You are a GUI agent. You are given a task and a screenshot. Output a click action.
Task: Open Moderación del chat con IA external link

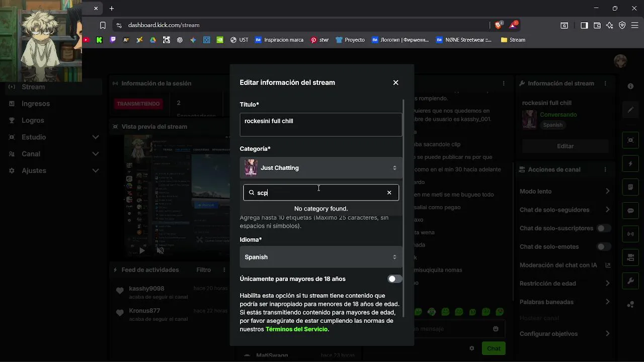(608, 265)
